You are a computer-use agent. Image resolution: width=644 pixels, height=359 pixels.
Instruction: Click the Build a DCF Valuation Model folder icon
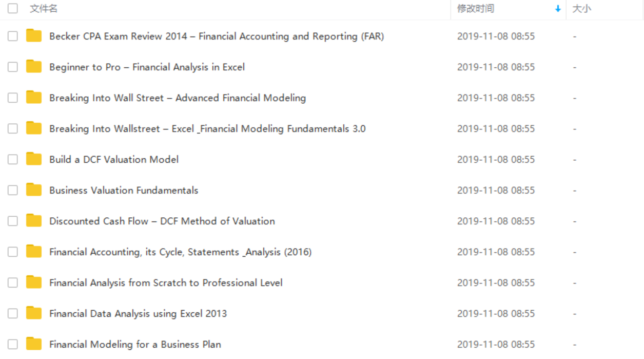(x=34, y=159)
